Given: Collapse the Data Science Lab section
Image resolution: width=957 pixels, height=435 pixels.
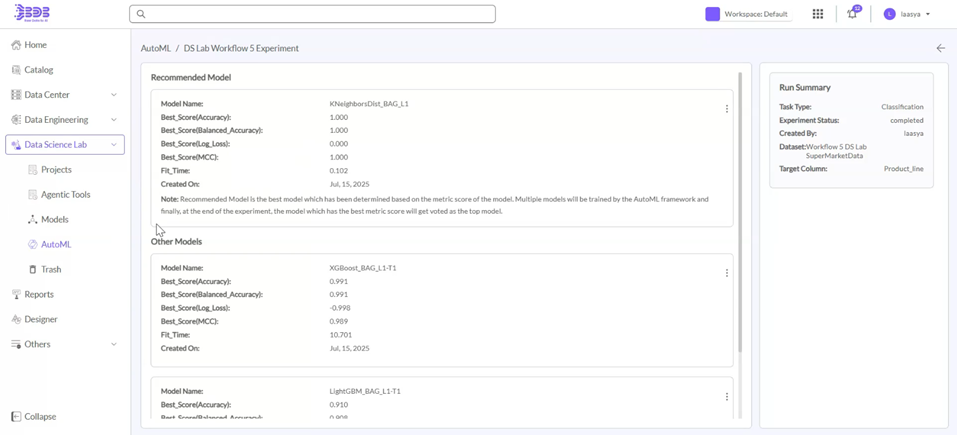Looking at the screenshot, I should pos(113,145).
